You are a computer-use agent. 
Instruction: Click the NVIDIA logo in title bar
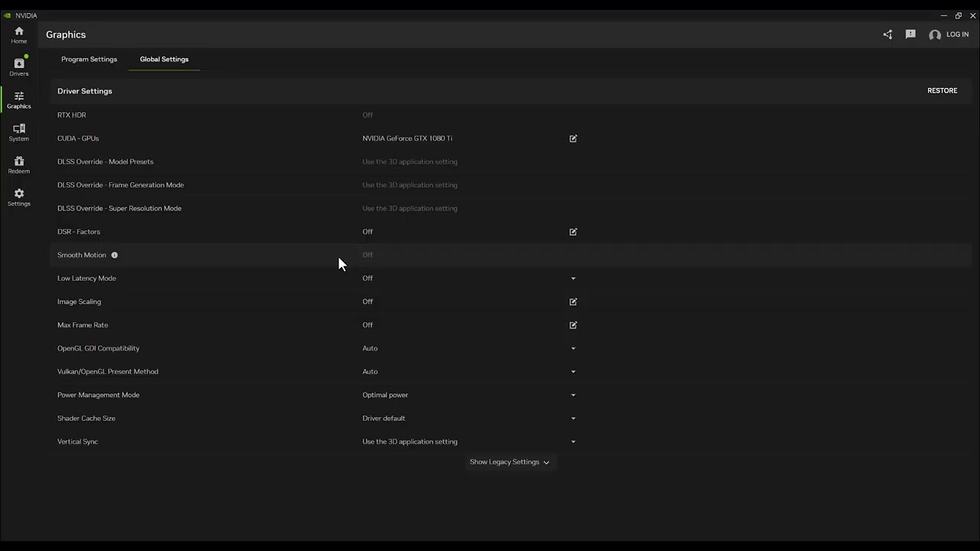pyautogui.click(x=8, y=15)
